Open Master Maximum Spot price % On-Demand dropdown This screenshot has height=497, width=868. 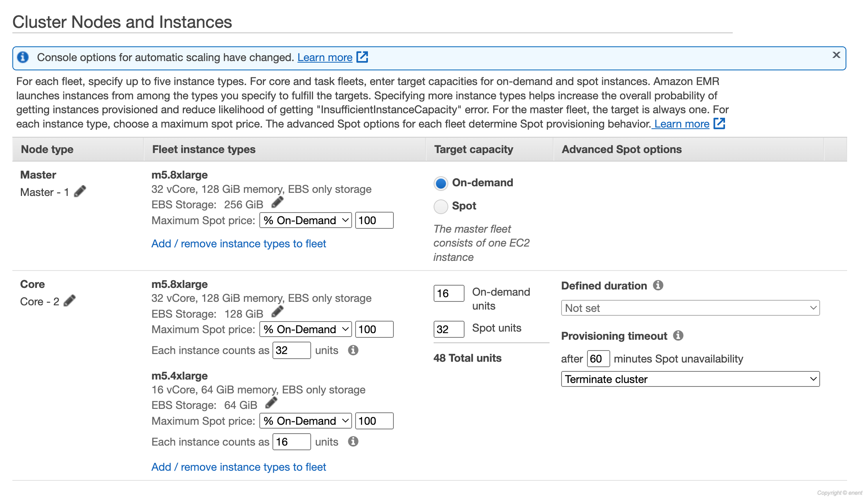[x=305, y=220]
